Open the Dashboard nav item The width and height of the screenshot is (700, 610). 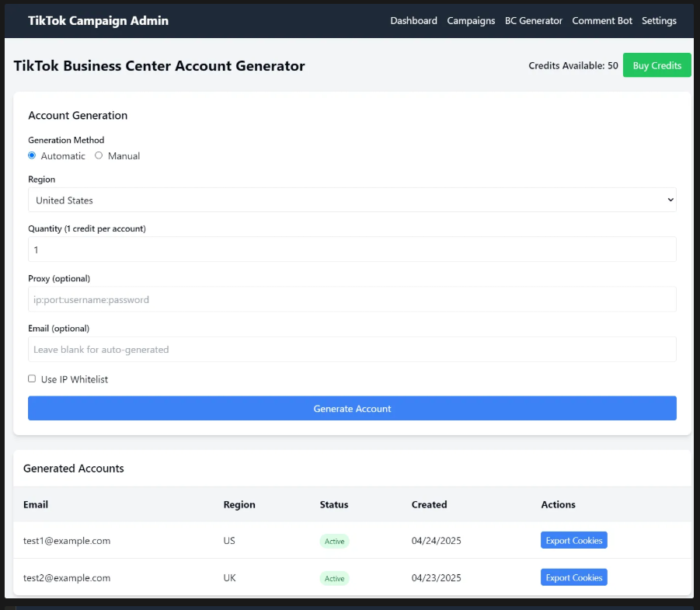pos(413,21)
